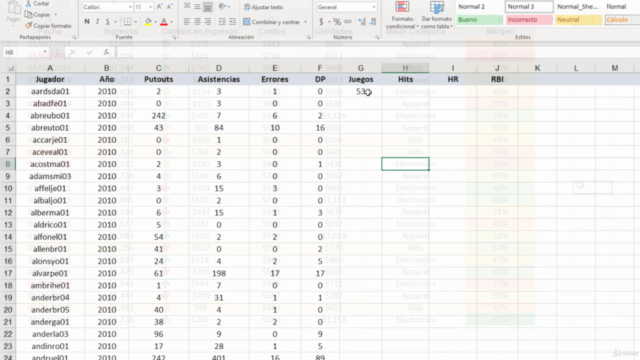Open the General number format dropdown
This screenshot has height=360, width=640.
point(374,7)
